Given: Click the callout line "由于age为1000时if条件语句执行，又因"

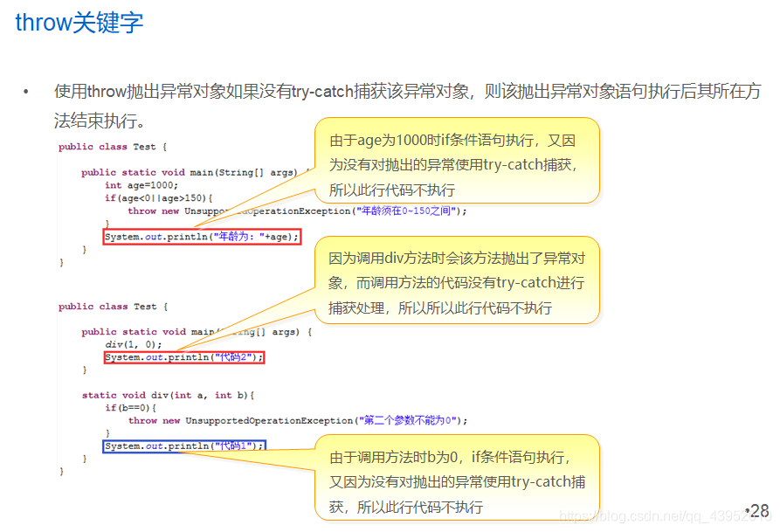Looking at the screenshot, I should tap(452, 141).
